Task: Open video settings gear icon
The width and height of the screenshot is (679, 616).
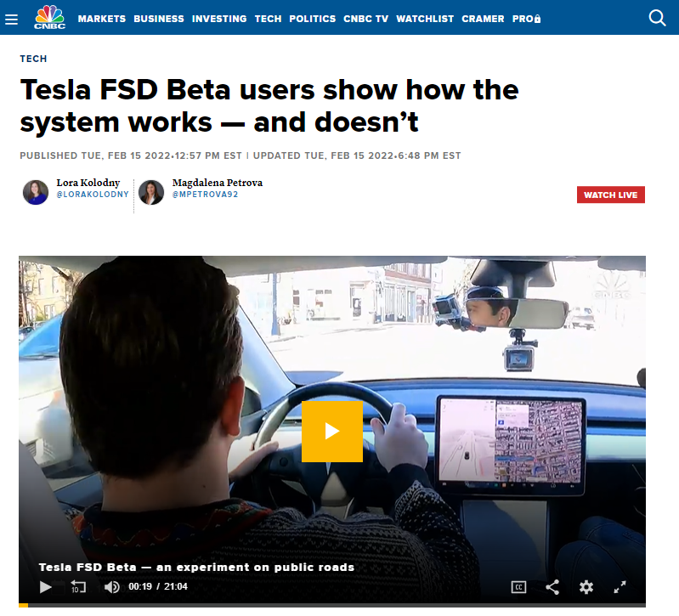Action: (586, 587)
